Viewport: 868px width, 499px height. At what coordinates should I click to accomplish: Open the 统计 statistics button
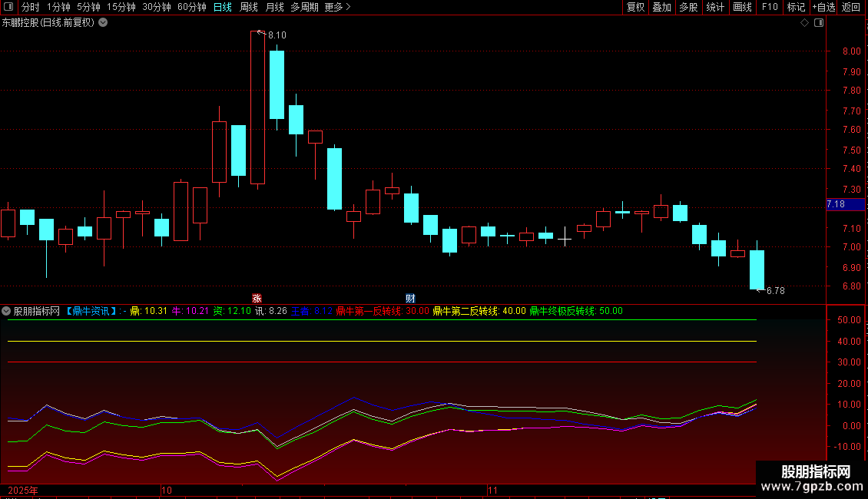pyautogui.click(x=715, y=7)
